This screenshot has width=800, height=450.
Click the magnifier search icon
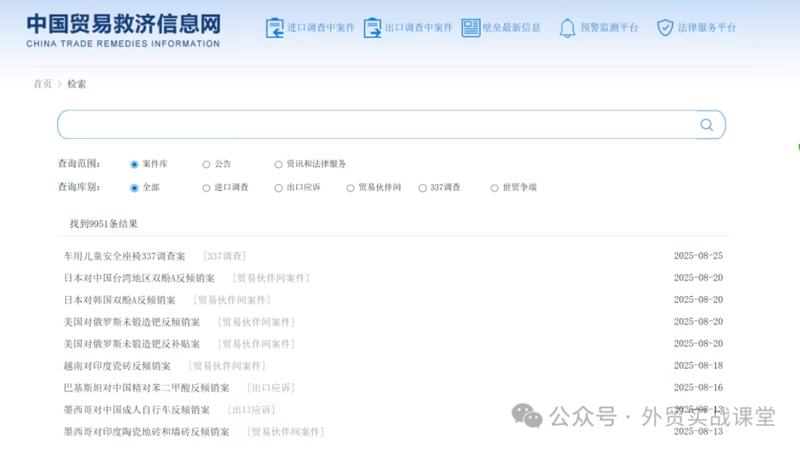point(707,125)
